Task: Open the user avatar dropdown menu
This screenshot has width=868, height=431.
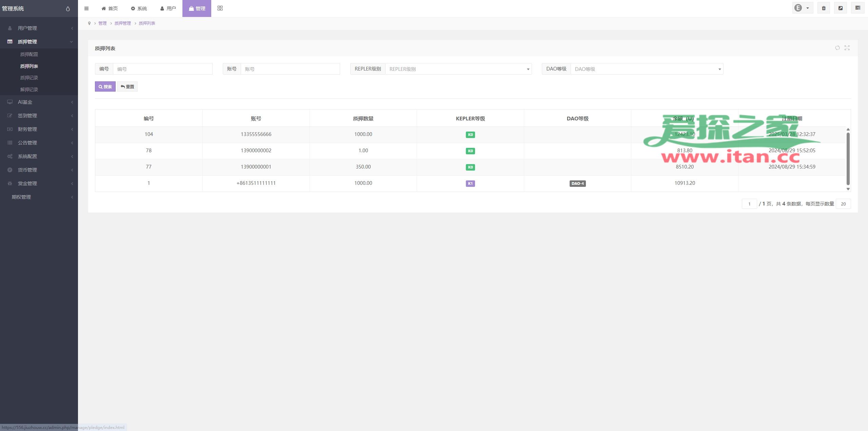Action: (x=802, y=8)
